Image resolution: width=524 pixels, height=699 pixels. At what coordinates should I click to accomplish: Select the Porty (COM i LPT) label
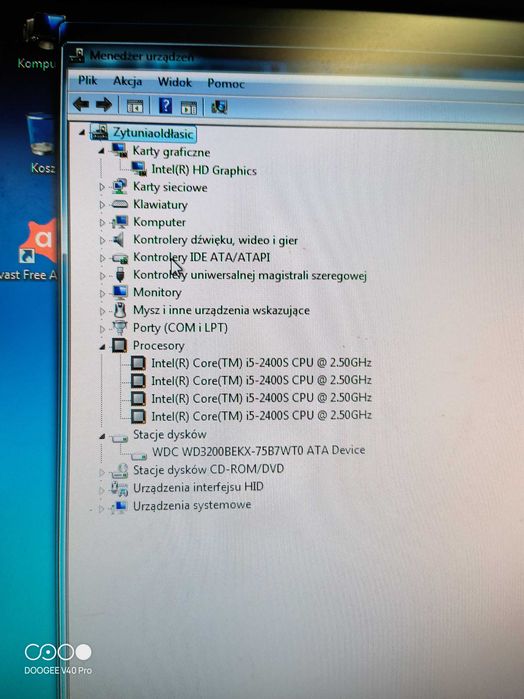pyautogui.click(x=180, y=328)
